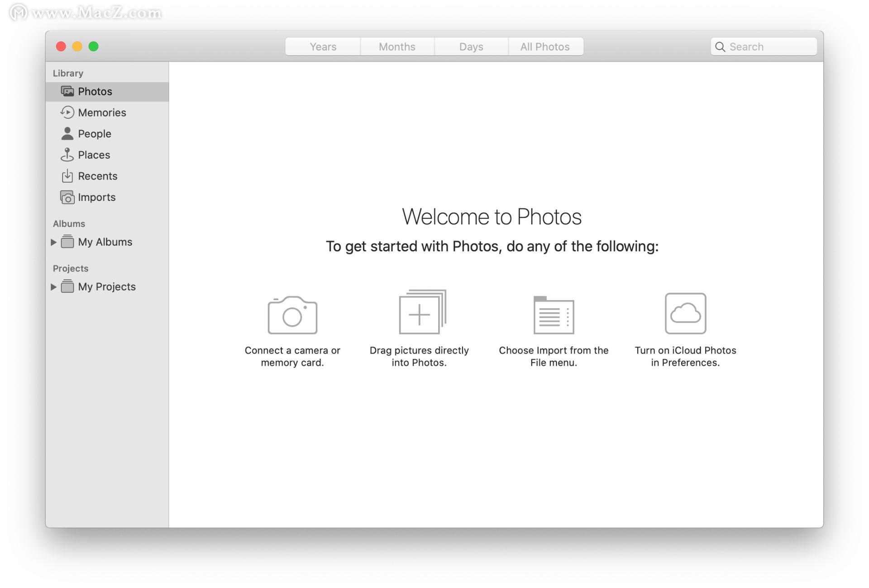Image resolution: width=869 pixels, height=588 pixels.
Task: Click the large camera icon
Action: click(x=292, y=315)
